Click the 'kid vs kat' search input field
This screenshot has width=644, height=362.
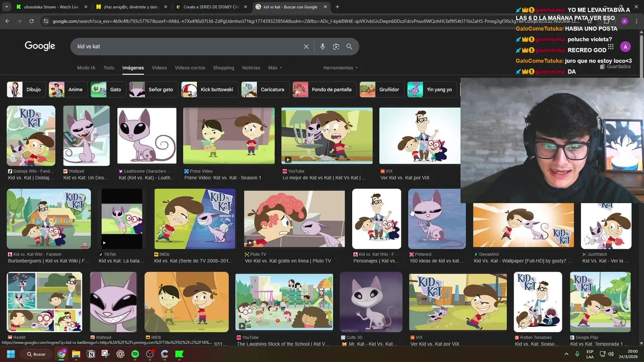click(x=186, y=46)
